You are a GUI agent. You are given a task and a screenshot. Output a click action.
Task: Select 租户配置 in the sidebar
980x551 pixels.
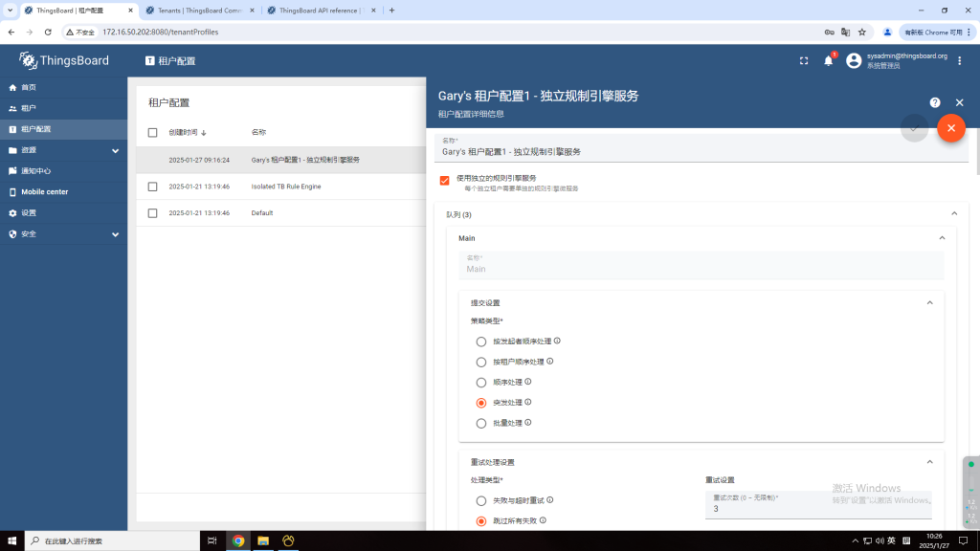point(64,129)
